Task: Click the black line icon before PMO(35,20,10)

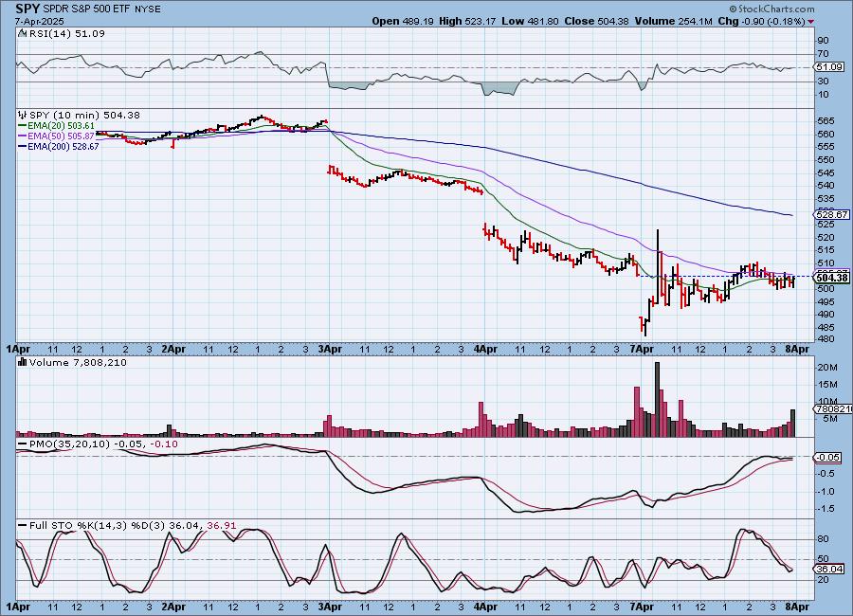Action: pyautogui.click(x=23, y=444)
